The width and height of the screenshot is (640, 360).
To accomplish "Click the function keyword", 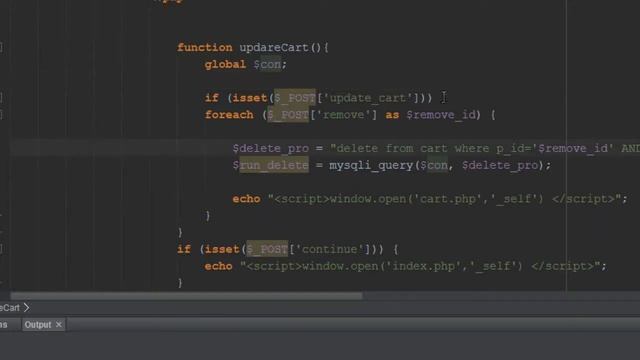I will click(204, 48).
